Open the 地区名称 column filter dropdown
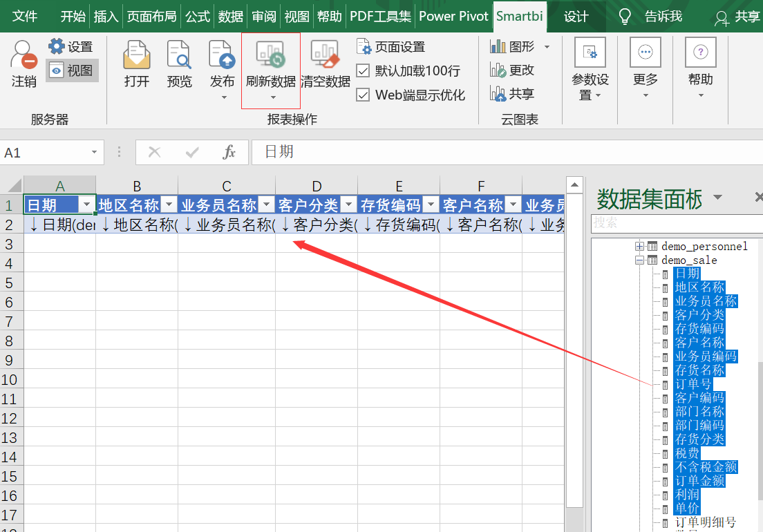This screenshot has width=763, height=532. pyautogui.click(x=169, y=205)
